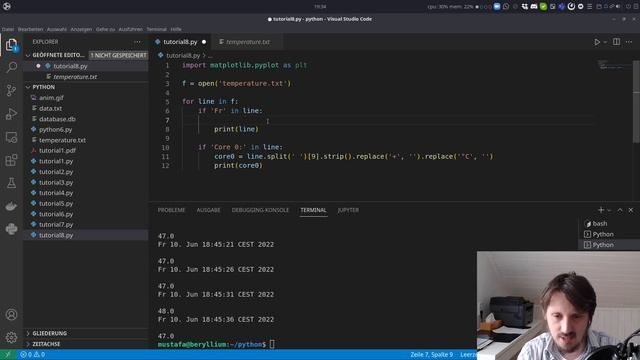This screenshot has height=360, width=640.
Task: Open the Probleme panel tab
Action: pyautogui.click(x=171, y=210)
